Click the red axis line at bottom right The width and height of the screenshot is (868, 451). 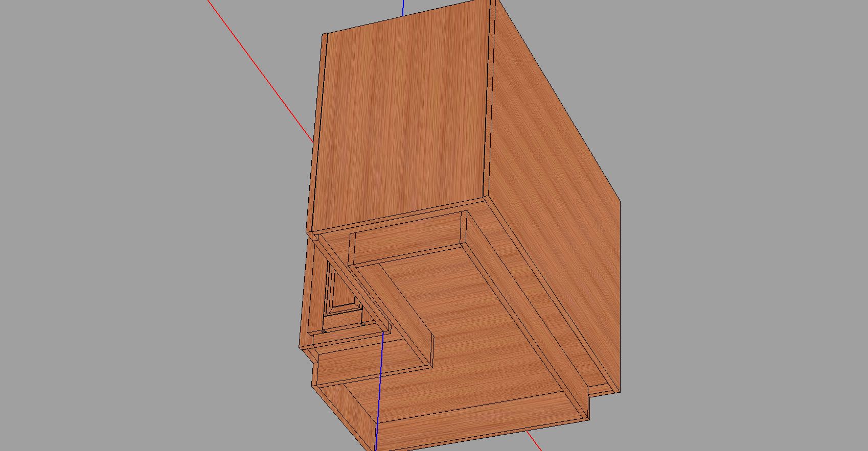pyautogui.click(x=534, y=441)
